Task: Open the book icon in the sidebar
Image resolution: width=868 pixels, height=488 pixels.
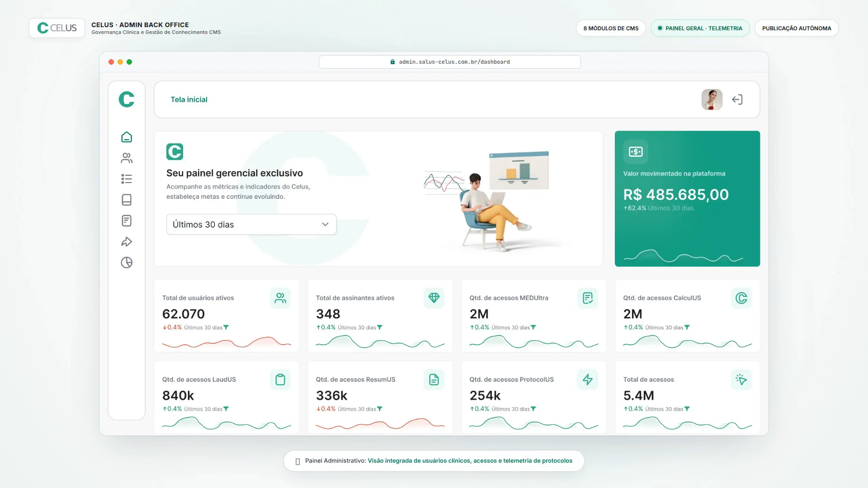Action: tap(127, 200)
